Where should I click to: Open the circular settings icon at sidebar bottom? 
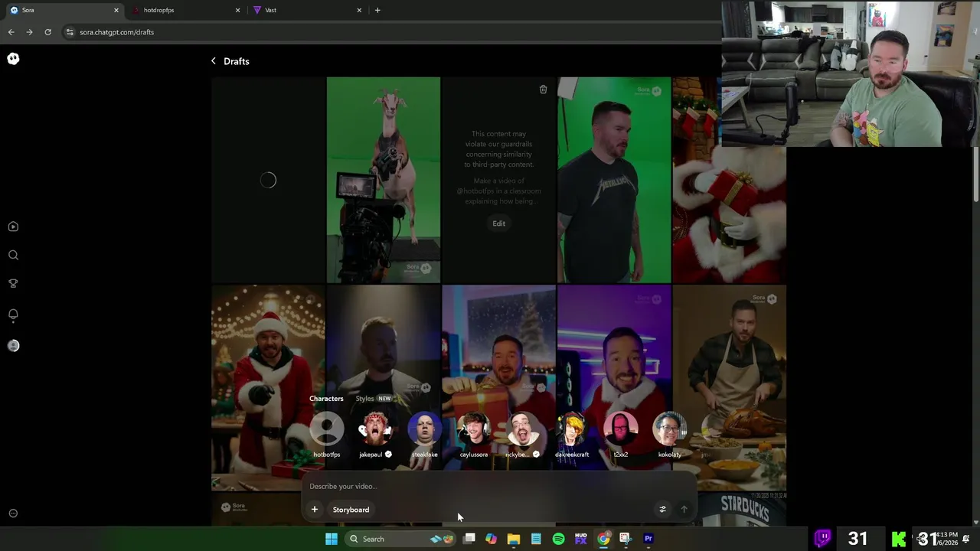pyautogui.click(x=13, y=514)
